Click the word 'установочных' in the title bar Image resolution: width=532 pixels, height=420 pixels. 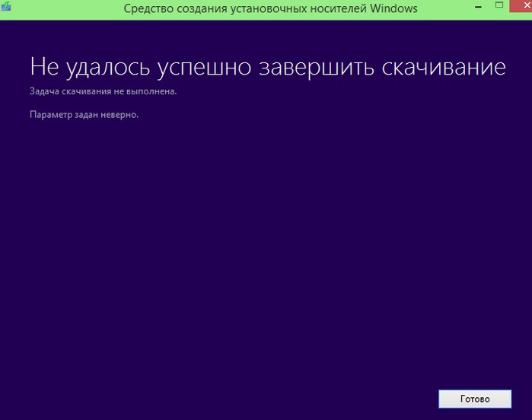[x=270, y=9]
